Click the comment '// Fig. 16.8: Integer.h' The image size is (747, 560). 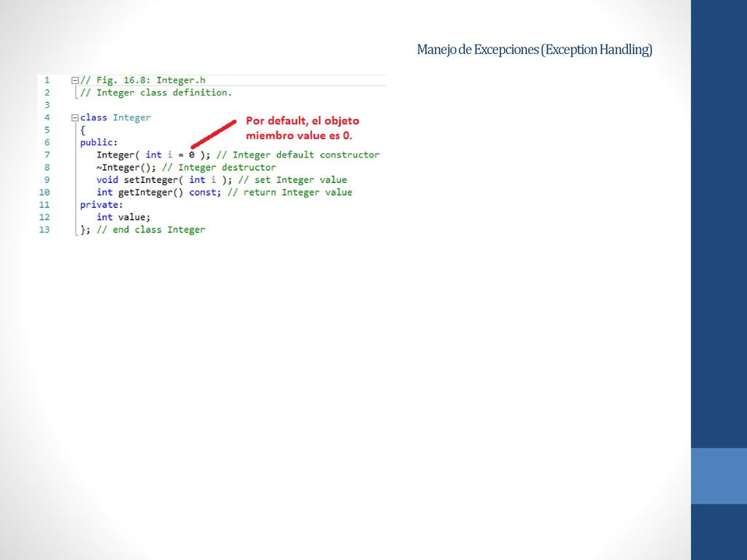pos(143,80)
